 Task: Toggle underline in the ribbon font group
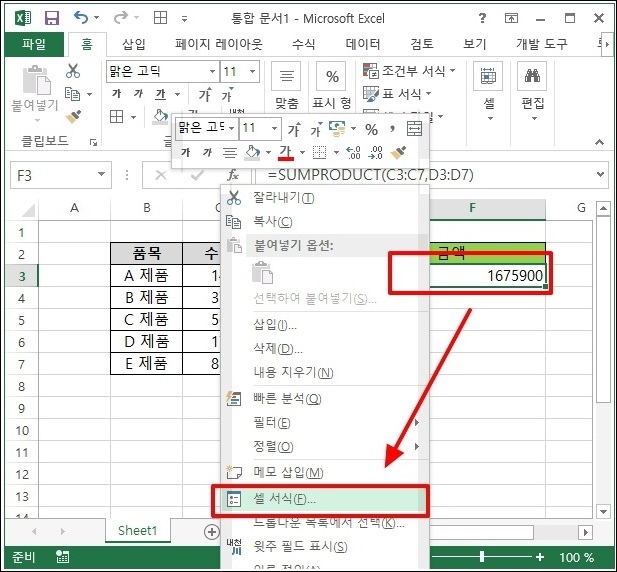[160, 94]
